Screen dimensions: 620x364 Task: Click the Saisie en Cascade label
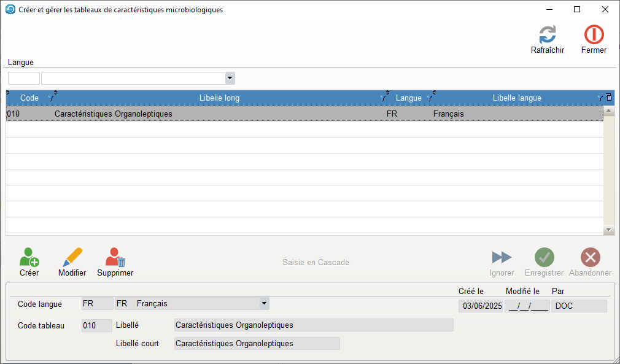[316, 263]
